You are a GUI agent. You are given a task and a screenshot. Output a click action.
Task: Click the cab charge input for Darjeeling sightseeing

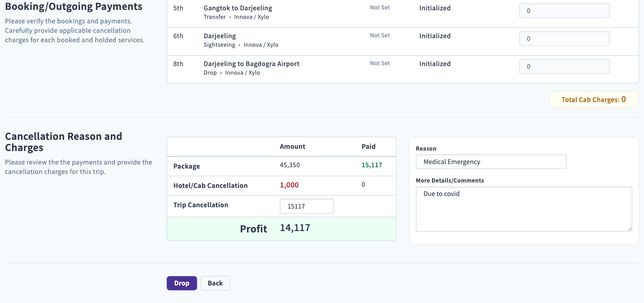tap(564, 38)
